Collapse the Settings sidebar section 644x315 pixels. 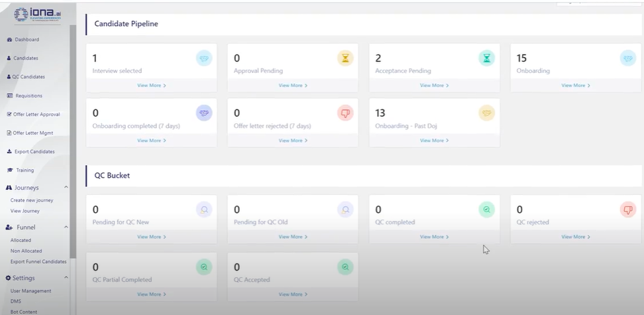click(x=66, y=278)
